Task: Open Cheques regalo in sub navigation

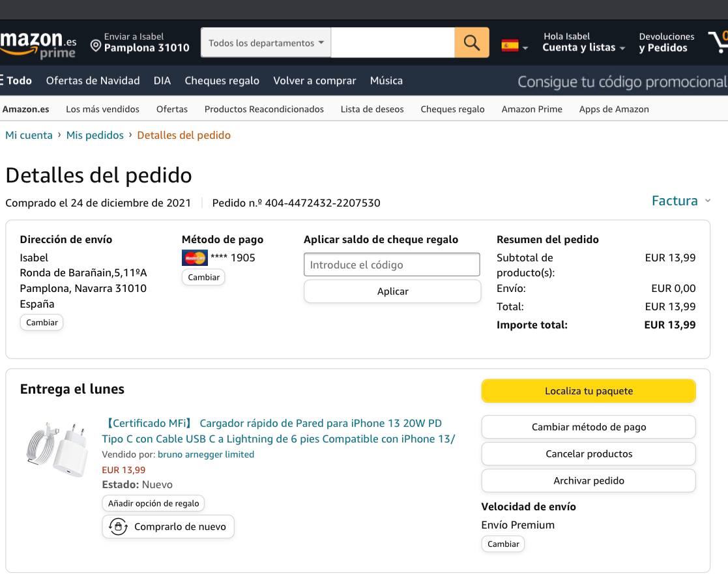Action: click(x=452, y=109)
